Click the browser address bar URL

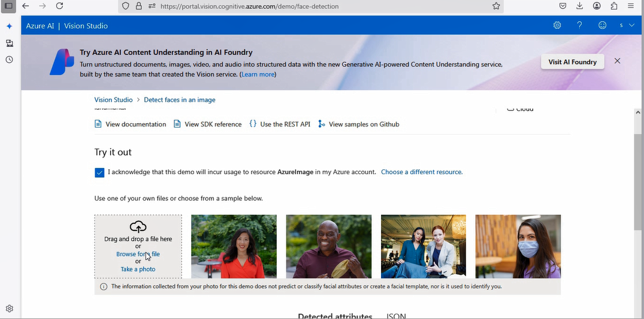point(249,6)
